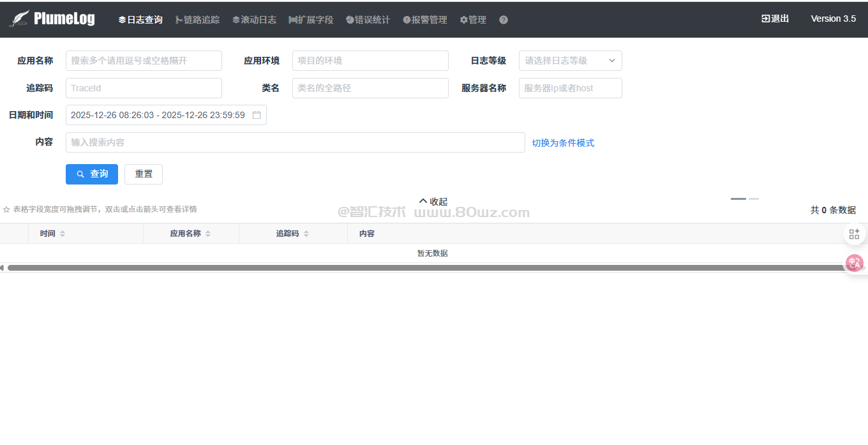Focus the 追踪码 TraceId input field
The height and width of the screenshot is (445, 868).
tap(144, 88)
